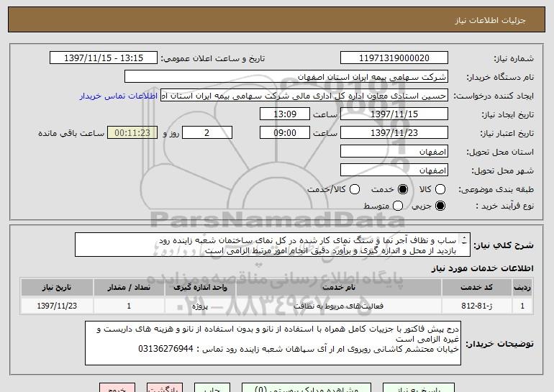
Task: Click the استان محل تحویل field
Action: pyautogui.click(x=394, y=152)
